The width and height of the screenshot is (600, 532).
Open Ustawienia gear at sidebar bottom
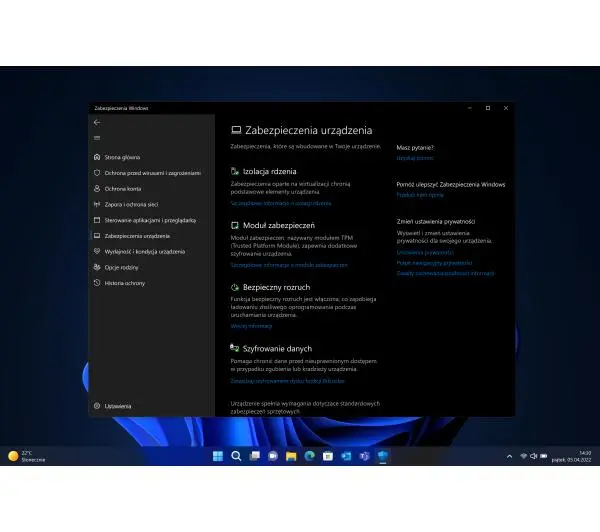(97, 406)
